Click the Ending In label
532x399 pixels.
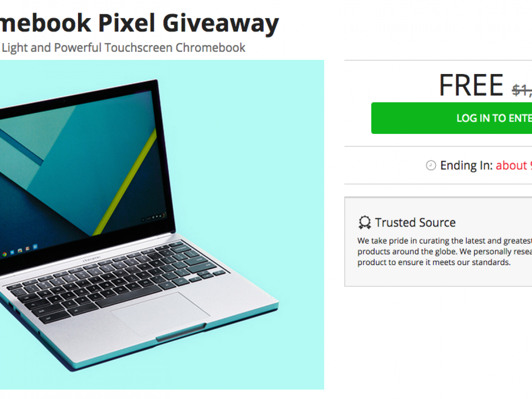pos(466,165)
